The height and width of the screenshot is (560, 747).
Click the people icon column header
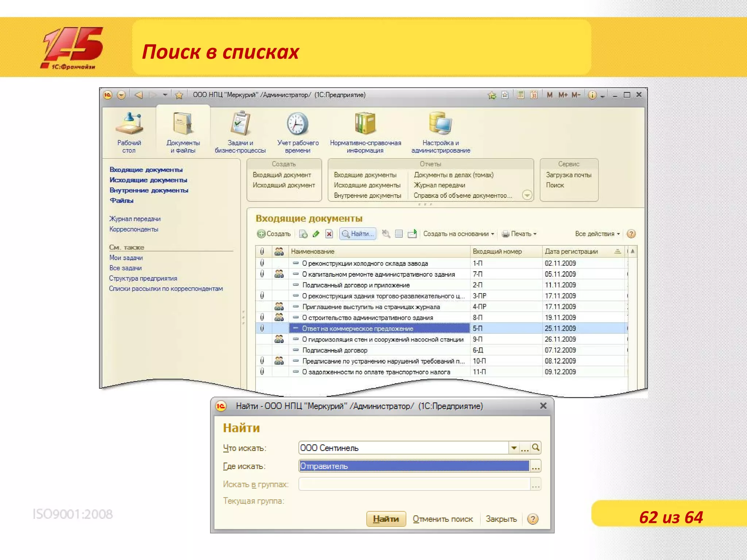point(279,251)
